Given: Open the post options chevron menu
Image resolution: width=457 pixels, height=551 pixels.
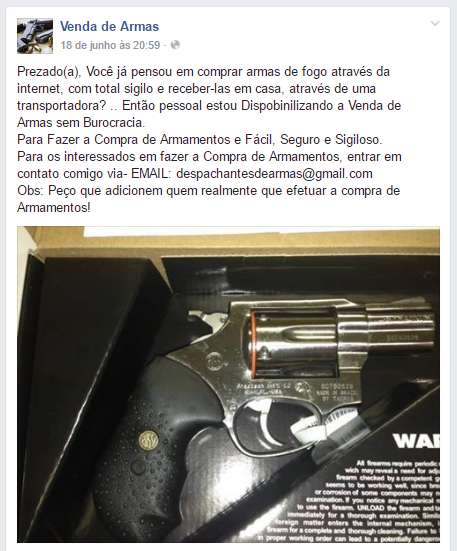Looking at the screenshot, I should coord(435,24).
